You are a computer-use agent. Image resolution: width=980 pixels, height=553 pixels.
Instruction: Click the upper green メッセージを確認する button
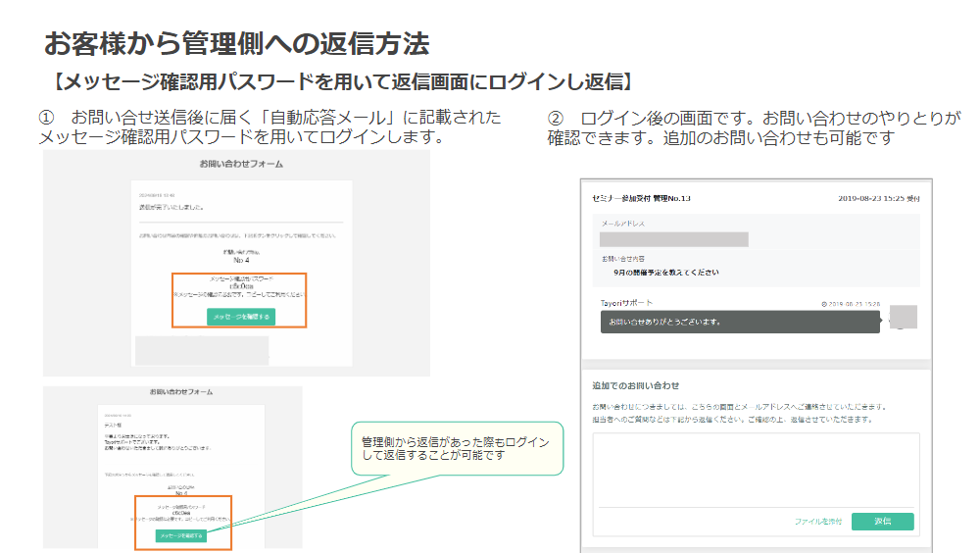click(x=241, y=316)
